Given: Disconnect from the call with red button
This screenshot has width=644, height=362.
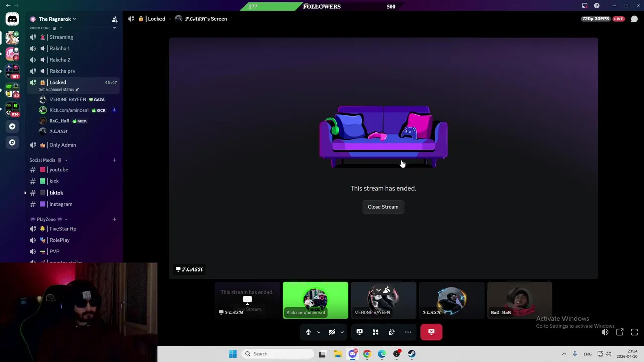Looking at the screenshot, I should [431, 332].
